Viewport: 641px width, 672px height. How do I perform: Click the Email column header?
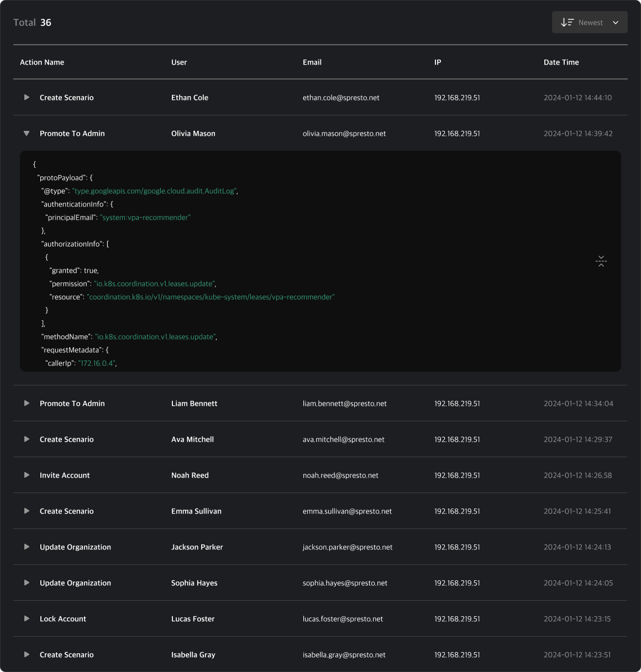(312, 62)
